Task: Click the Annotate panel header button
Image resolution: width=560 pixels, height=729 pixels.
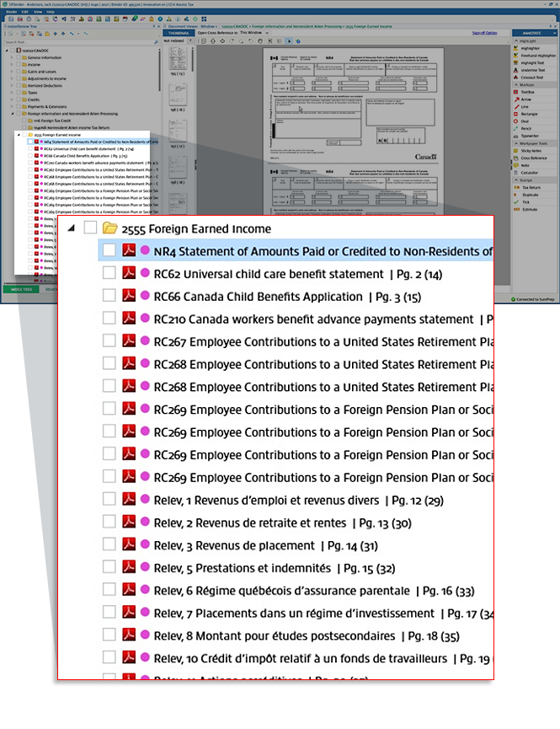Action: click(534, 32)
